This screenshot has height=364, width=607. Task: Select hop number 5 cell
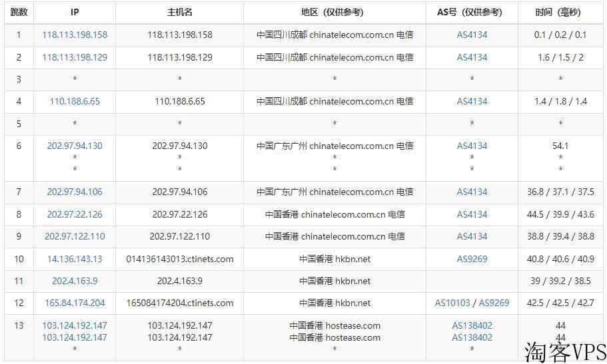click(19, 124)
